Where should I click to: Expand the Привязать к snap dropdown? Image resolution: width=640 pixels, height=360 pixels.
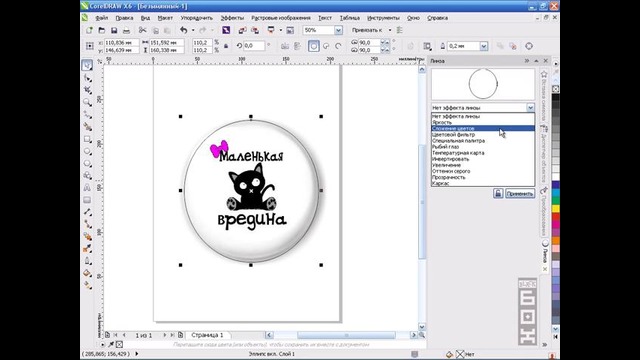390,30
